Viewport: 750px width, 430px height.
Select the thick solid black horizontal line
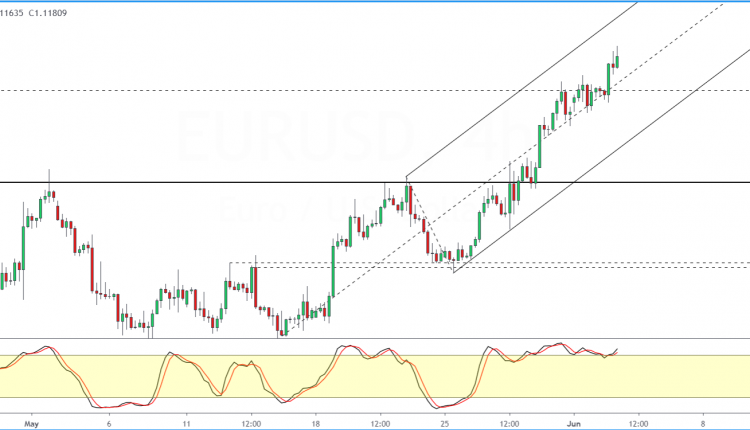375,182
